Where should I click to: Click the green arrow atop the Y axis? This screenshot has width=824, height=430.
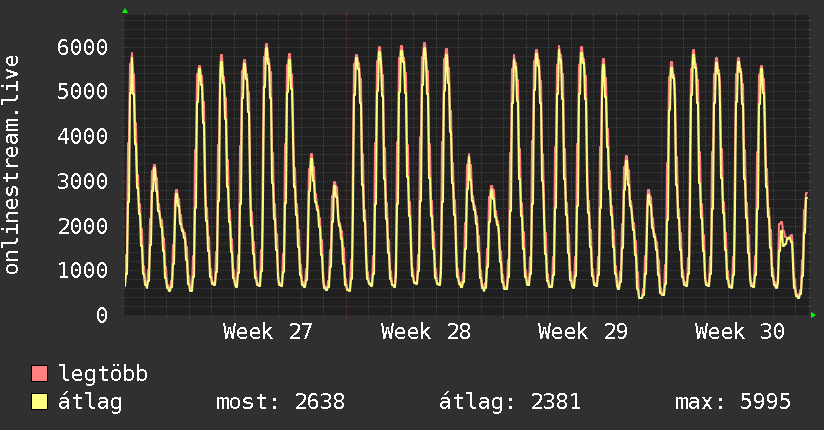[125, 11]
